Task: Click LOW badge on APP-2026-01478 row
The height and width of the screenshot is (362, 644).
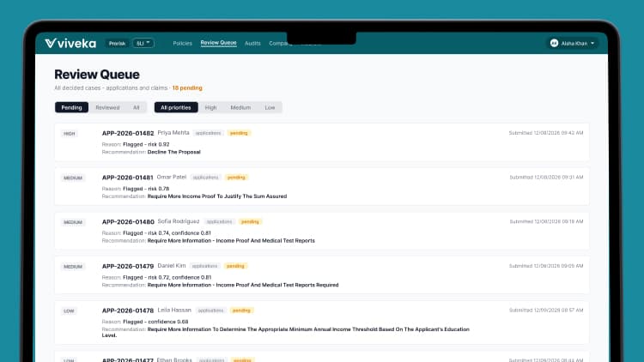Action: (x=69, y=311)
